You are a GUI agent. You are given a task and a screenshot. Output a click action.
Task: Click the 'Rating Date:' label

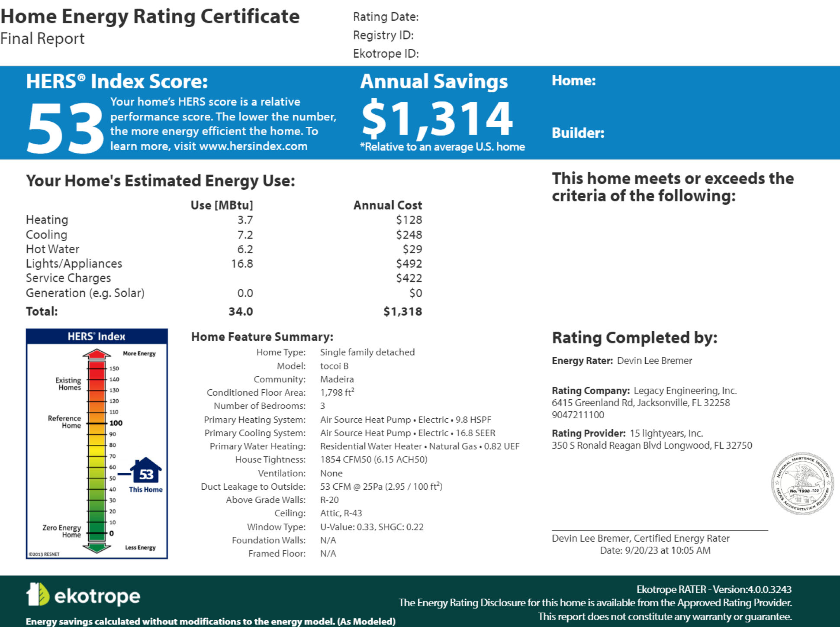(386, 17)
